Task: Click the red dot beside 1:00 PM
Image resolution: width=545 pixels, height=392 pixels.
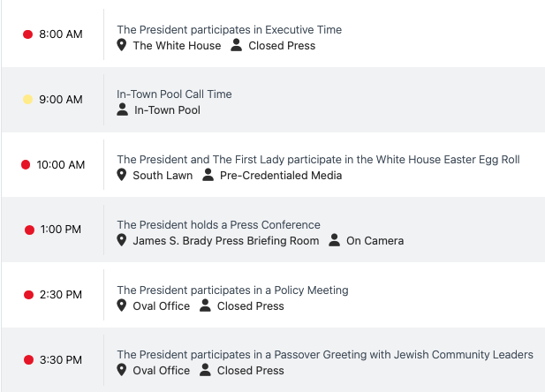Action: point(29,230)
